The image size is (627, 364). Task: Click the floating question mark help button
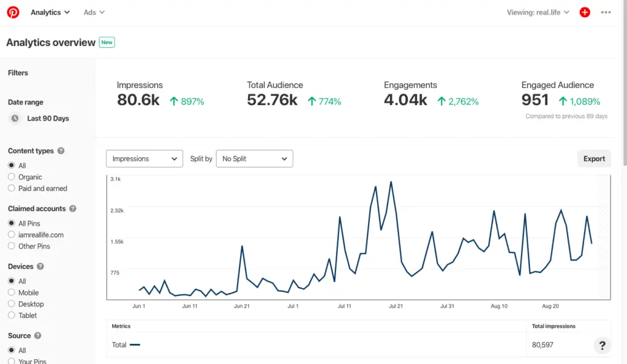[603, 346]
